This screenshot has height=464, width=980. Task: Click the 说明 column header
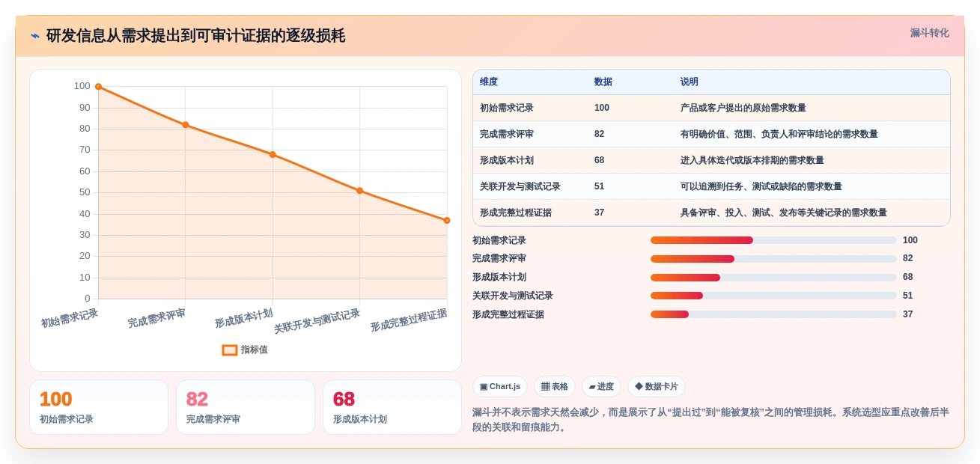coord(689,82)
